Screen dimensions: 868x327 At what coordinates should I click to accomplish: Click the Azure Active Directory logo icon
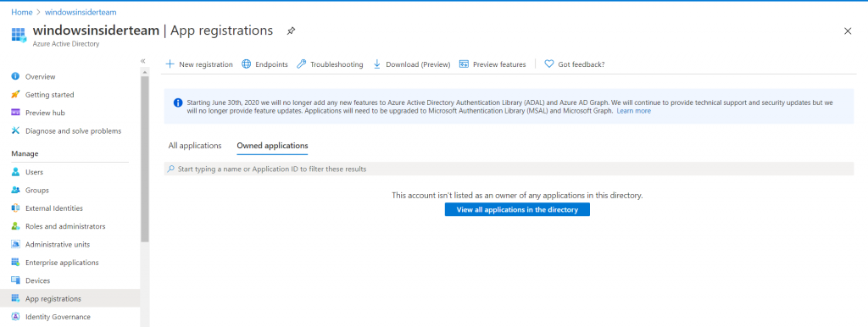tap(19, 34)
